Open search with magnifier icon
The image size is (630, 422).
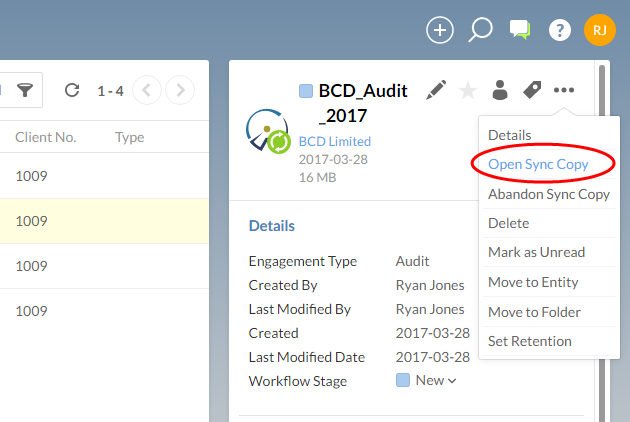(480, 30)
